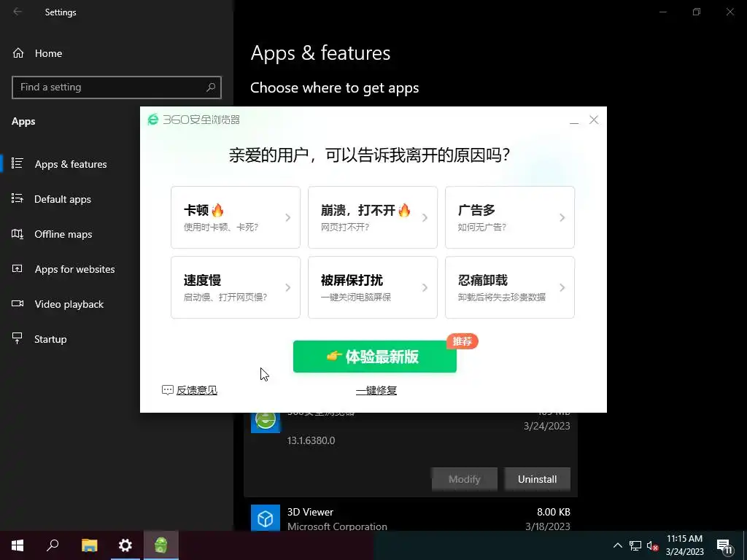The width and height of the screenshot is (747, 560).
Task: Choose the 卡顿 reason card
Action: pyautogui.click(x=236, y=217)
